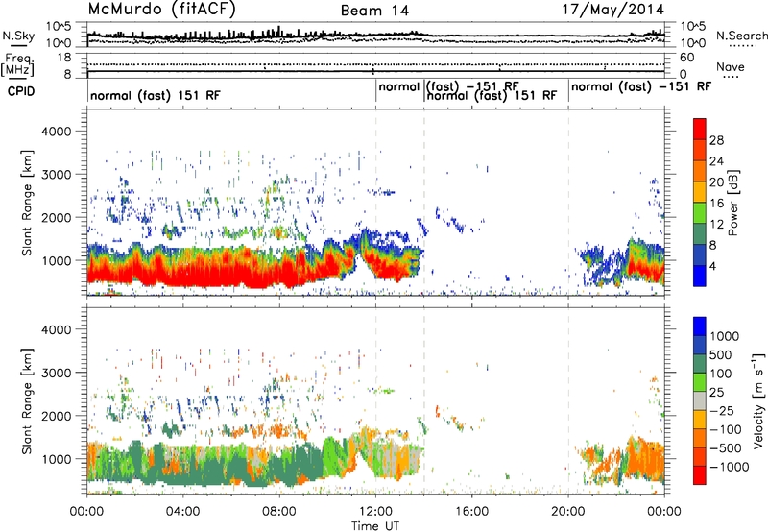Click the Slant Range label of the power panel
Viewport: 768px width, 532px height.
coord(27,203)
